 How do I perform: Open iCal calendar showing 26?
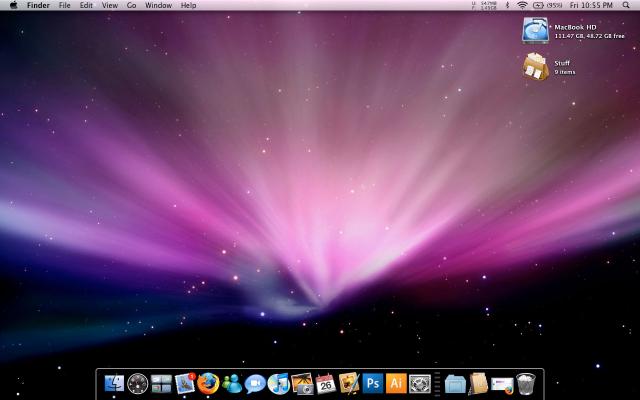click(326, 384)
